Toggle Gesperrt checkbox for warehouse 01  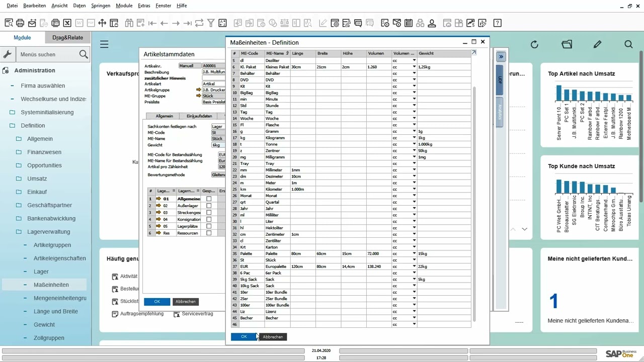coord(209,199)
